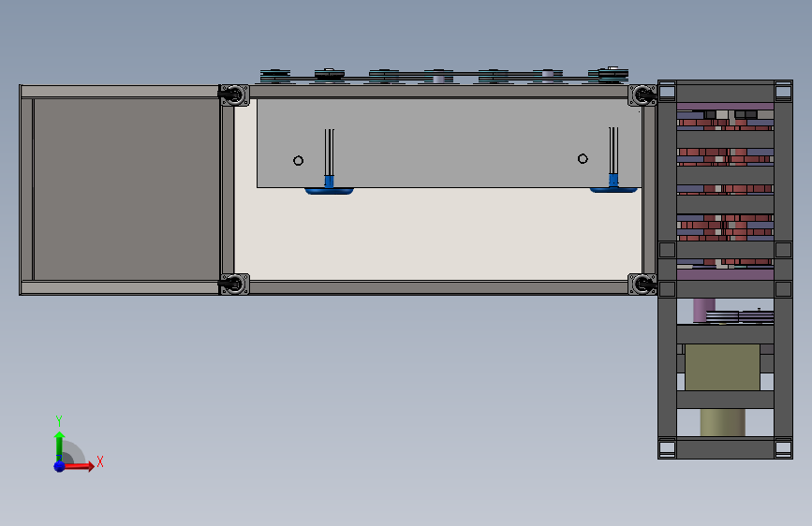Click the green Y axis arrow of the triad
The image size is (812, 526).
point(59,446)
